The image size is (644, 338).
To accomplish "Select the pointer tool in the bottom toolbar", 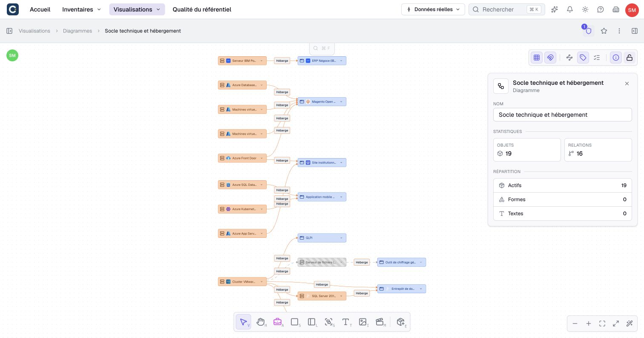I will point(244,322).
